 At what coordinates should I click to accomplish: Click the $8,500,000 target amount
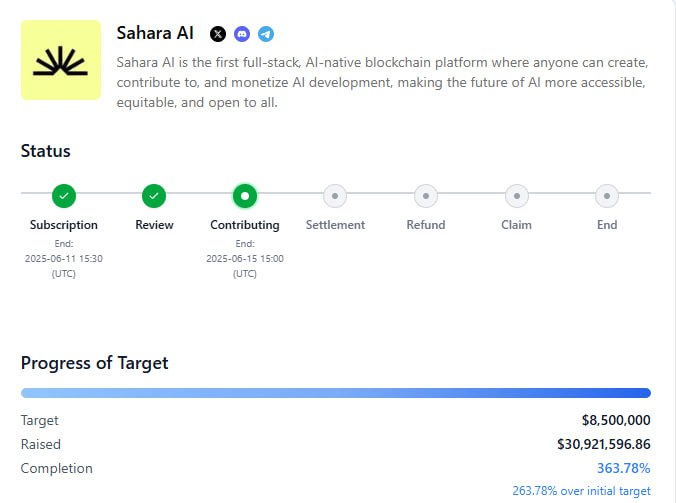tap(616, 420)
